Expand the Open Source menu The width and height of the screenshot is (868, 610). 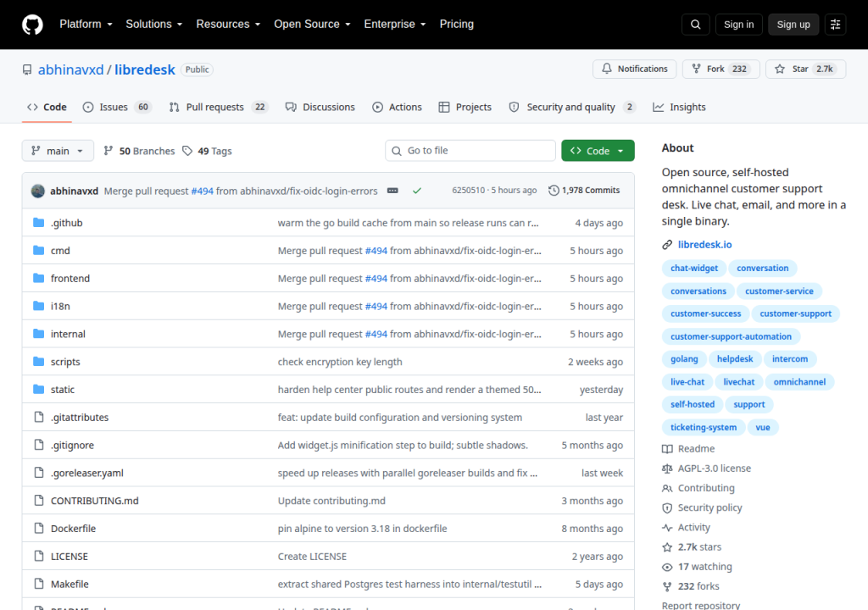pos(312,25)
